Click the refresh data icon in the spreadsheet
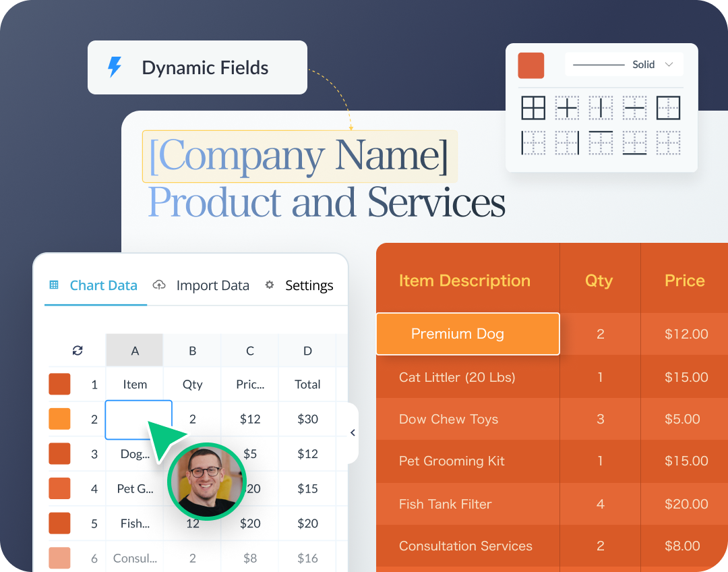 (x=77, y=350)
